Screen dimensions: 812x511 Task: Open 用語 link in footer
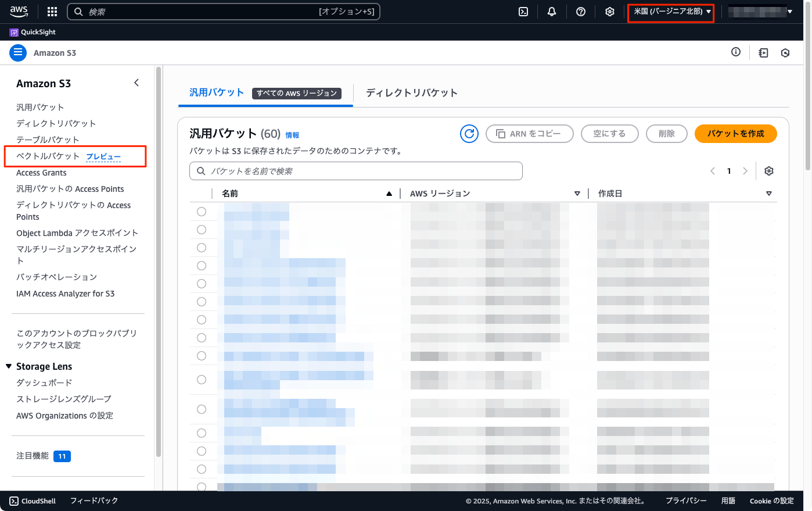pos(728,501)
